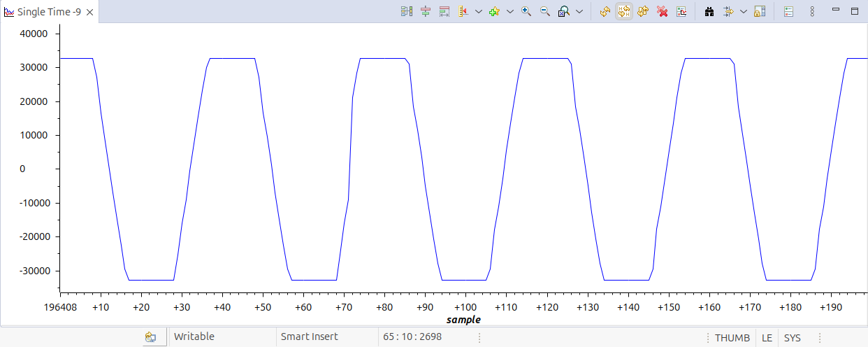The width and height of the screenshot is (868, 347).
Task: Click the red-green icon with dashed arrow
Action: point(444,12)
